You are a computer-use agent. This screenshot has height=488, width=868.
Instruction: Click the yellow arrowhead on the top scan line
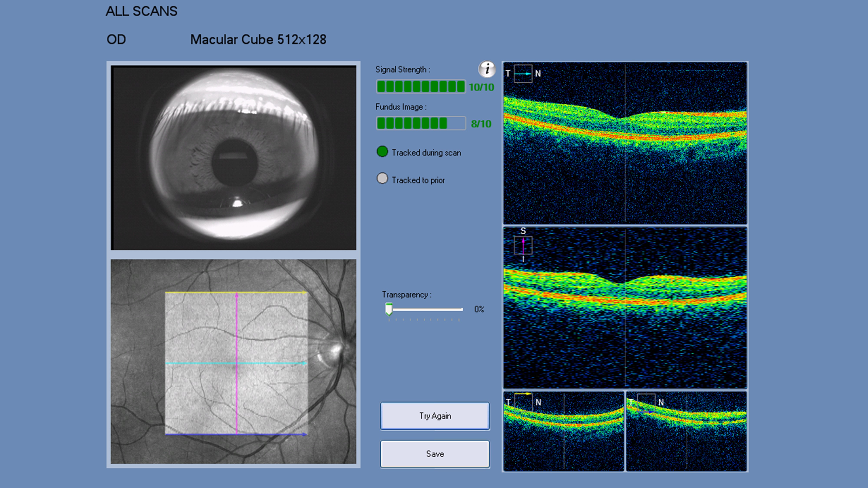[304, 293]
